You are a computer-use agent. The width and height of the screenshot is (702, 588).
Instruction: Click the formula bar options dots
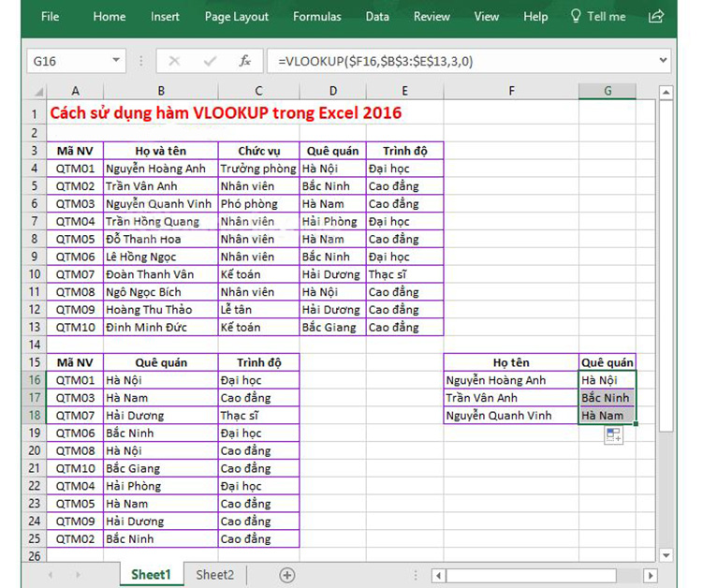pyautogui.click(x=141, y=61)
